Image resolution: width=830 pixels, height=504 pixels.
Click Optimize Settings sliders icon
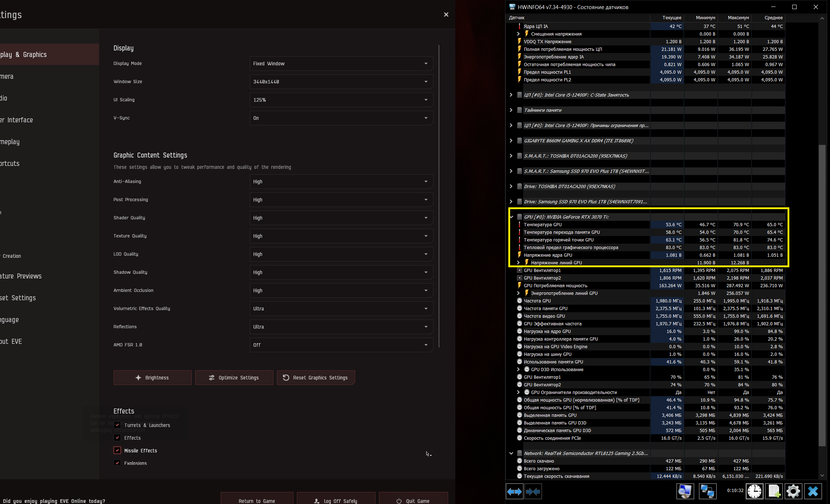pyautogui.click(x=212, y=378)
